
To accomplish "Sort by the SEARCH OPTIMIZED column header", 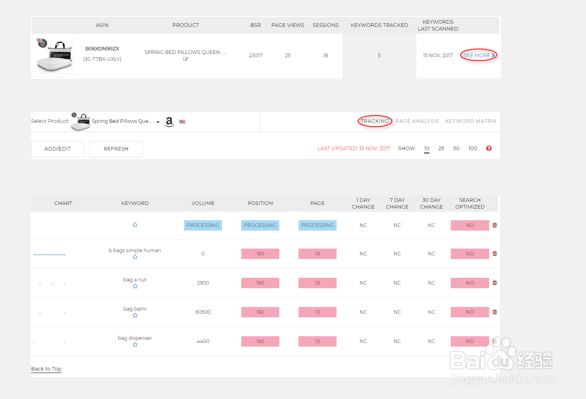I will pyautogui.click(x=470, y=203).
